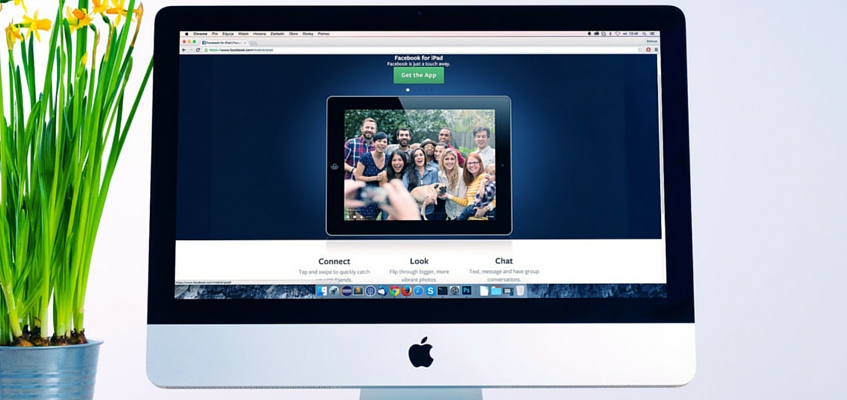Click the group photo on the iPad
Image resolution: width=847 pixels, height=400 pixels.
(419, 164)
